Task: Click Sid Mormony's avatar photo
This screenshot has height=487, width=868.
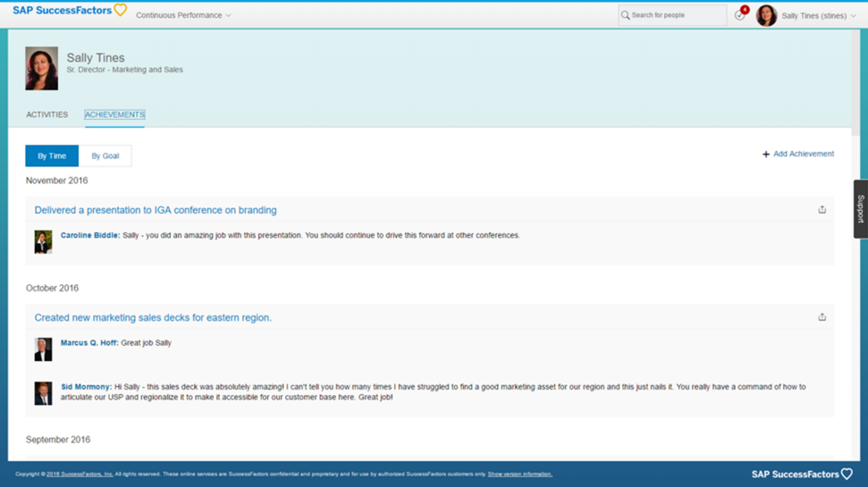Action: 43,393
